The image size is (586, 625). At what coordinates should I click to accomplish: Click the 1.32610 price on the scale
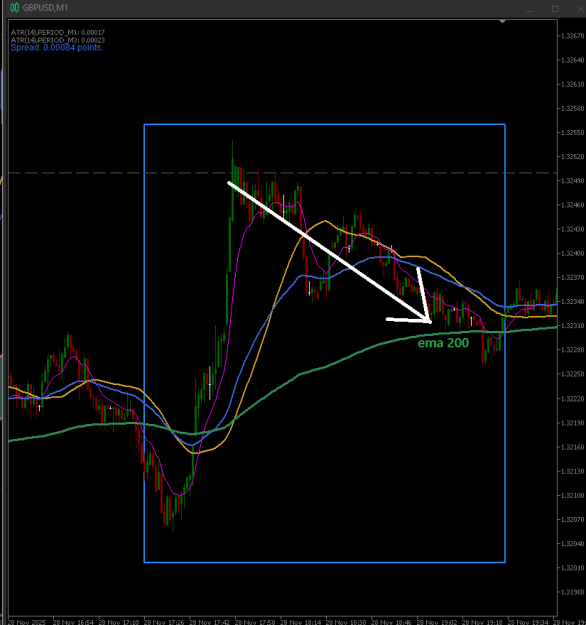(572, 84)
